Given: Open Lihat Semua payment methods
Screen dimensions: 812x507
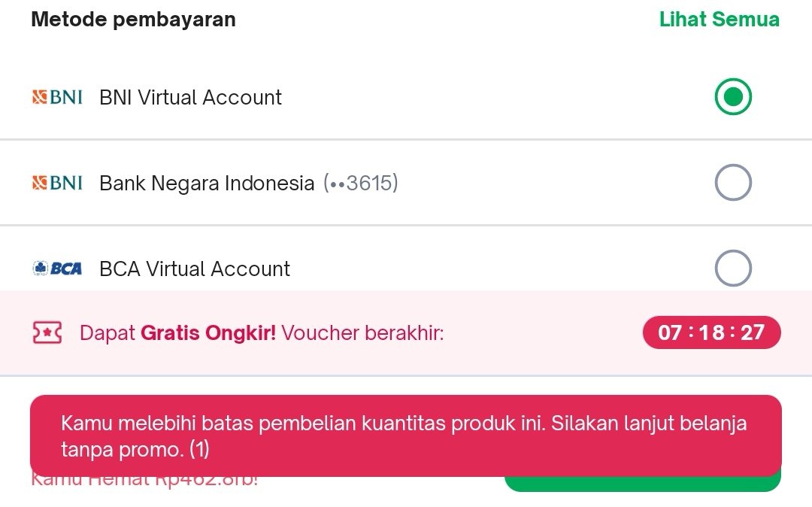Looking at the screenshot, I should (720, 19).
